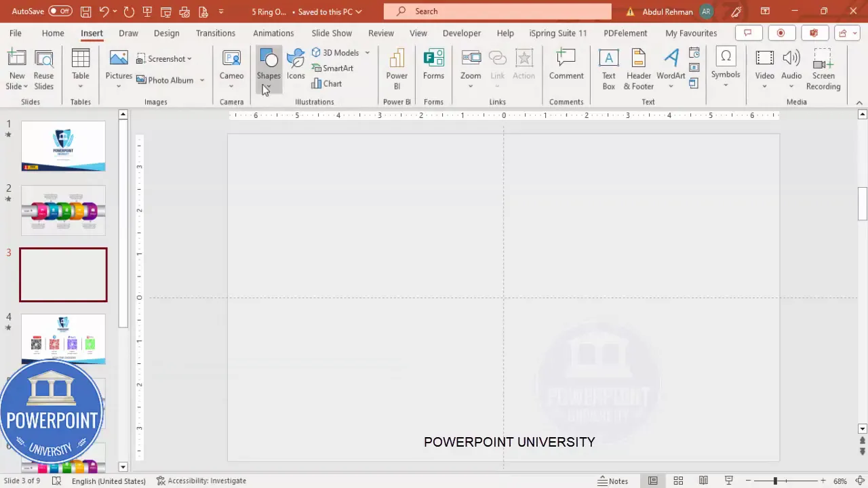This screenshot has height=488, width=868.
Task: Open the Shapes gallery
Action: click(x=269, y=70)
